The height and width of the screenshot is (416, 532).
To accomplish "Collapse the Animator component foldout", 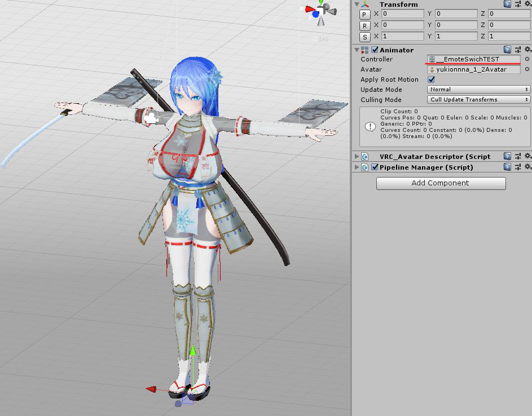I will pos(357,50).
